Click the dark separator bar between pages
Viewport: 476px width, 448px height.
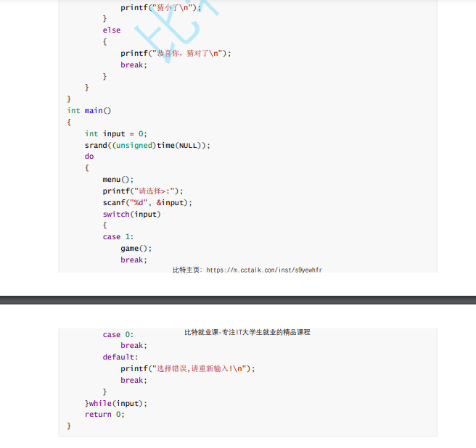(x=238, y=299)
